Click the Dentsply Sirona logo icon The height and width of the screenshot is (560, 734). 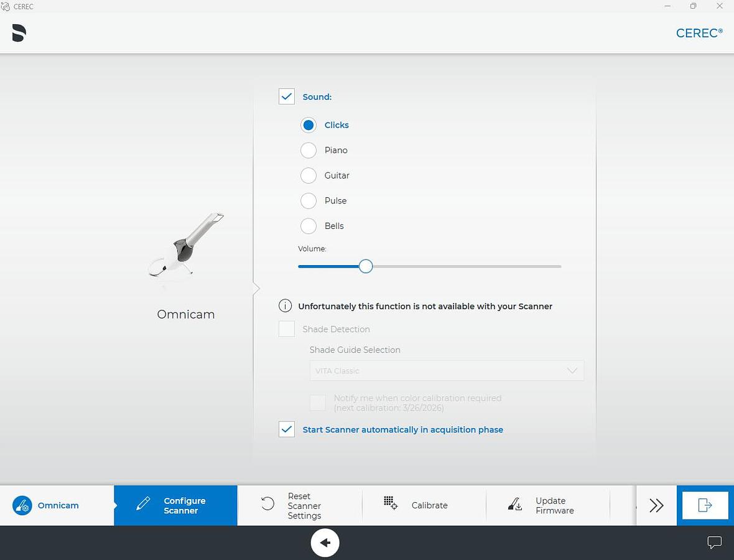[19, 33]
